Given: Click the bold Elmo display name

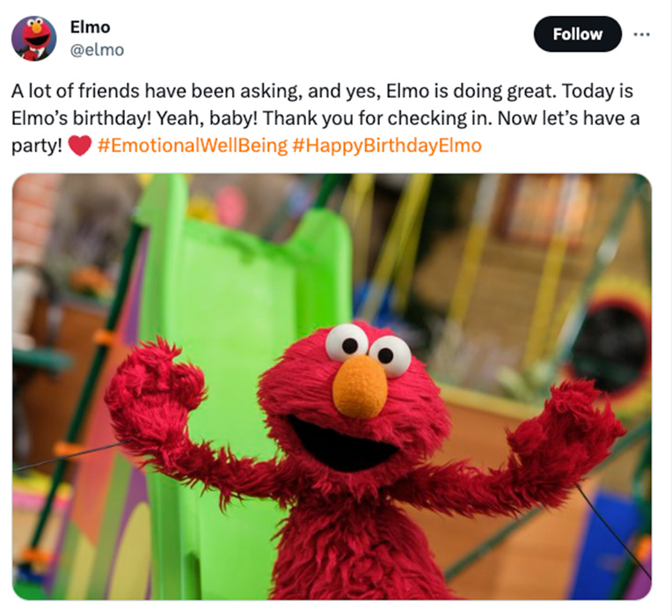Looking at the screenshot, I should coord(90,27).
